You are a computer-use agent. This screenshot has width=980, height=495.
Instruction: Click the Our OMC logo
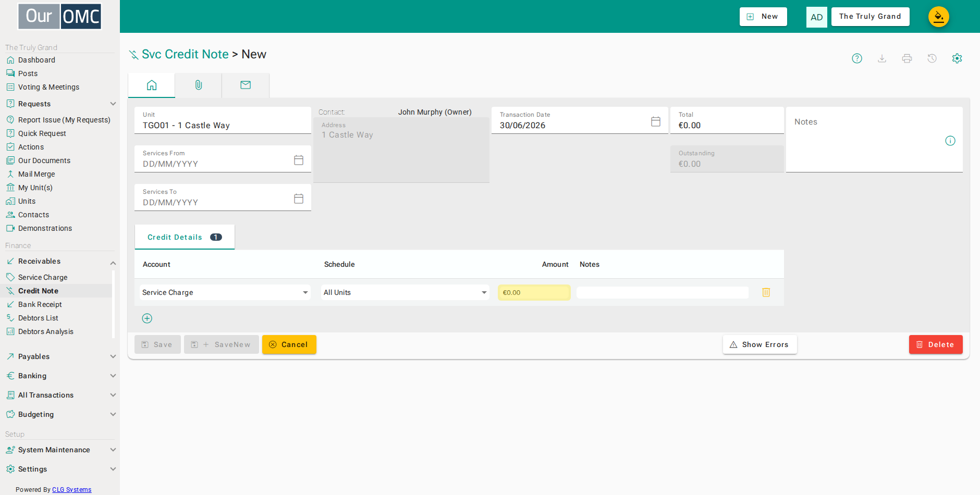[60, 16]
